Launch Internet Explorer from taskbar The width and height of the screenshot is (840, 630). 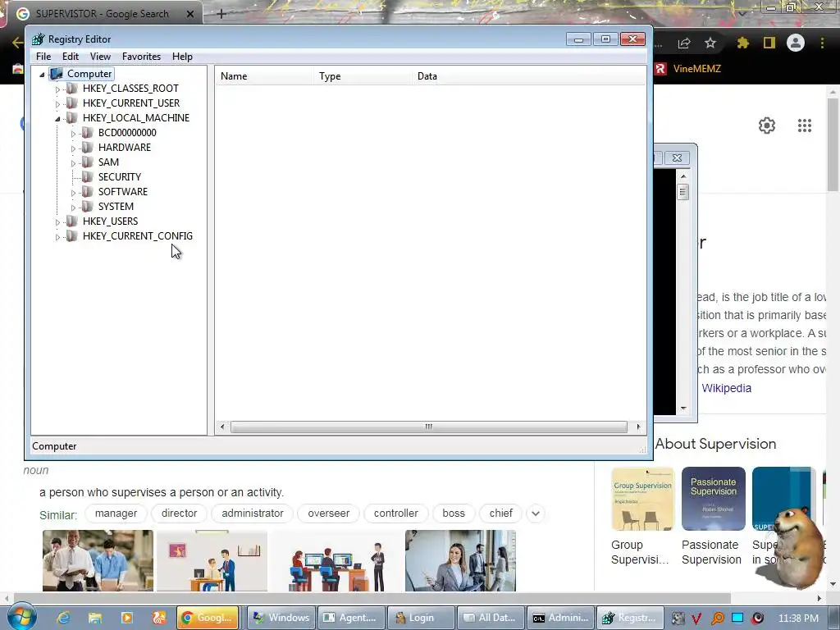click(63, 618)
